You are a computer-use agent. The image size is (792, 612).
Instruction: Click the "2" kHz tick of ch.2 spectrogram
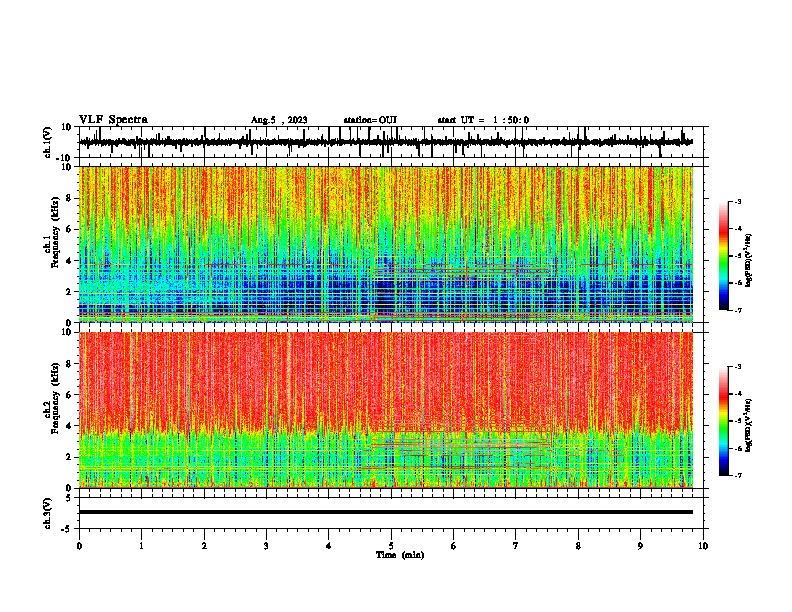(70, 457)
